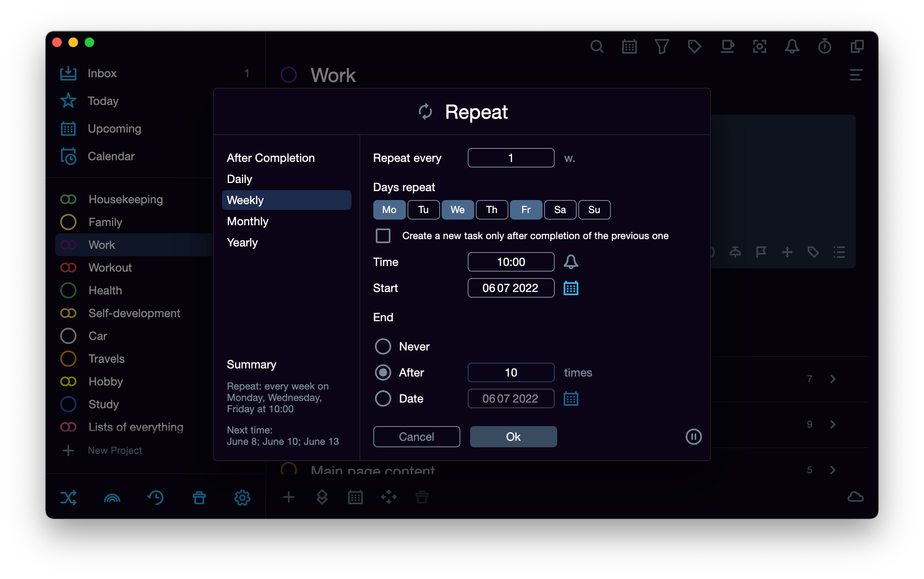The width and height of the screenshot is (924, 579).
Task: Open the Work project list menu icon
Action: click(856, 75)
